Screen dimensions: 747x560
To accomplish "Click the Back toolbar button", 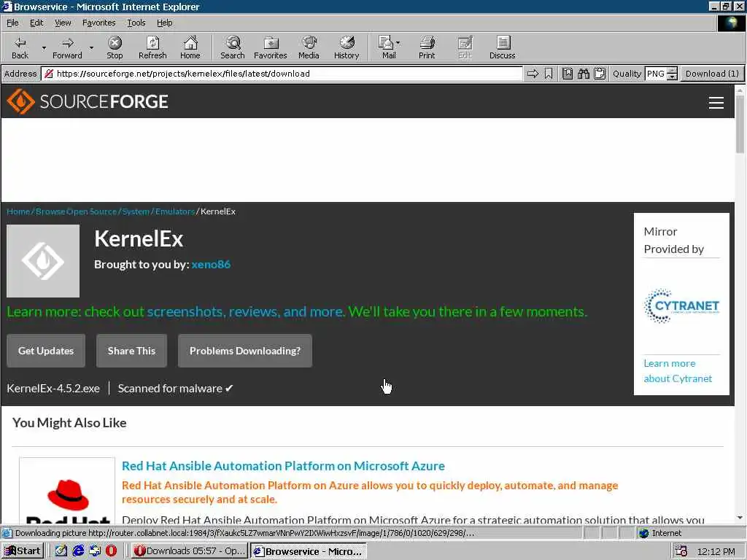I will 20,47.
